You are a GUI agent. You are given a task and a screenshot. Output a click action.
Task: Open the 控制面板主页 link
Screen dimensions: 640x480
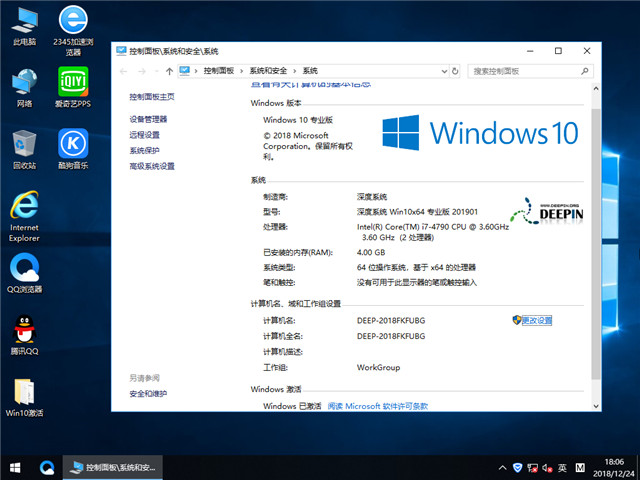pos(152,97)
